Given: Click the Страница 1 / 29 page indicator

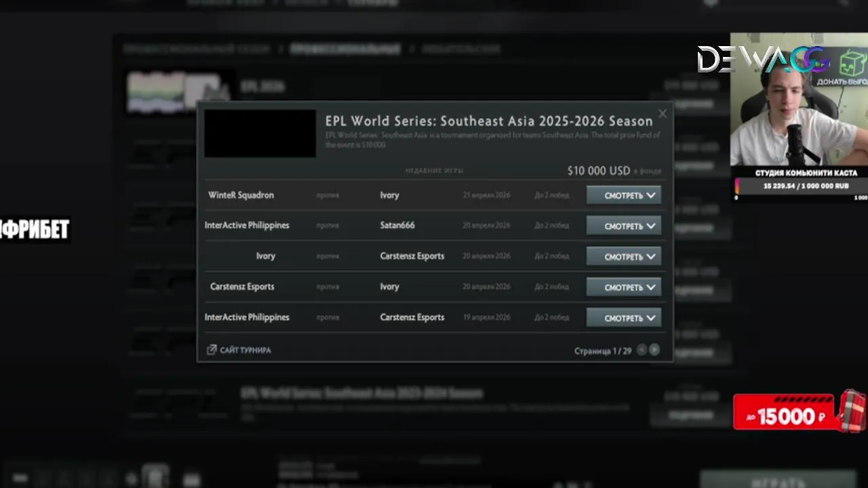Looking at the screenshot, I should click(x=603, y=351).
